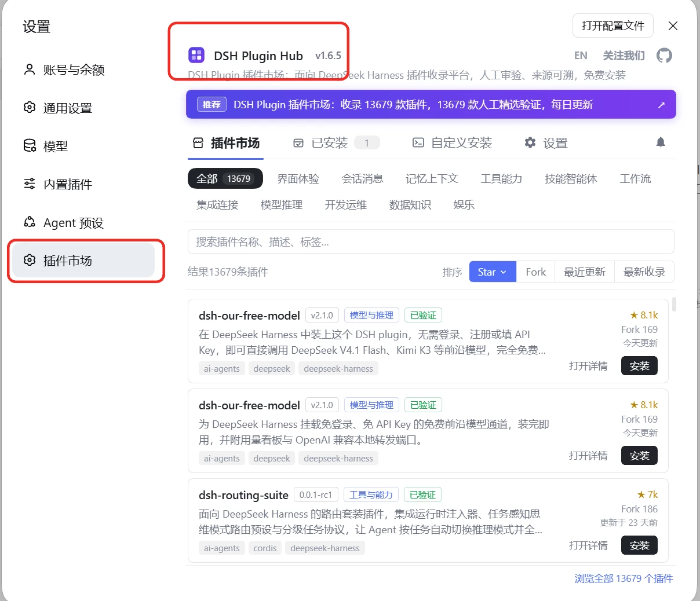Install the first dsh-our-free-model plugin
This screenshot has width=700, height=601.
pos(639,366)
